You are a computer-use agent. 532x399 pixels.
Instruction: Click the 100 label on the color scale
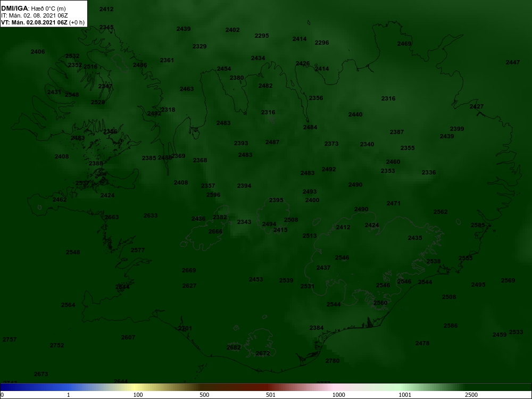click(x=138, y=395)
